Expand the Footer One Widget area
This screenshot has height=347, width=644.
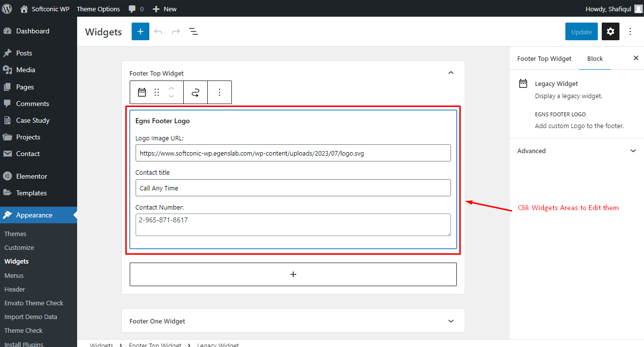click(x=451, y=321)
